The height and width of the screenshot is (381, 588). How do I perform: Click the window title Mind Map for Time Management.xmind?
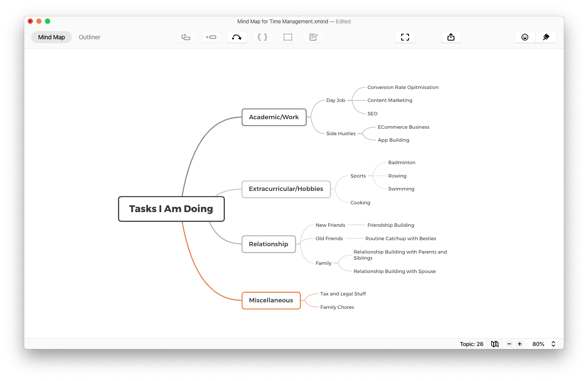(x=283, y=21)
